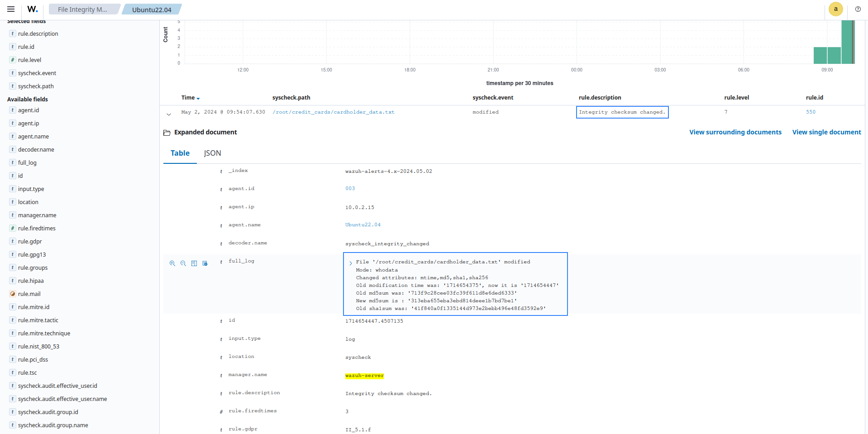Expand the full_log value chevron
The width and height of the screenshot is (868, 434).
click(350, 263)
